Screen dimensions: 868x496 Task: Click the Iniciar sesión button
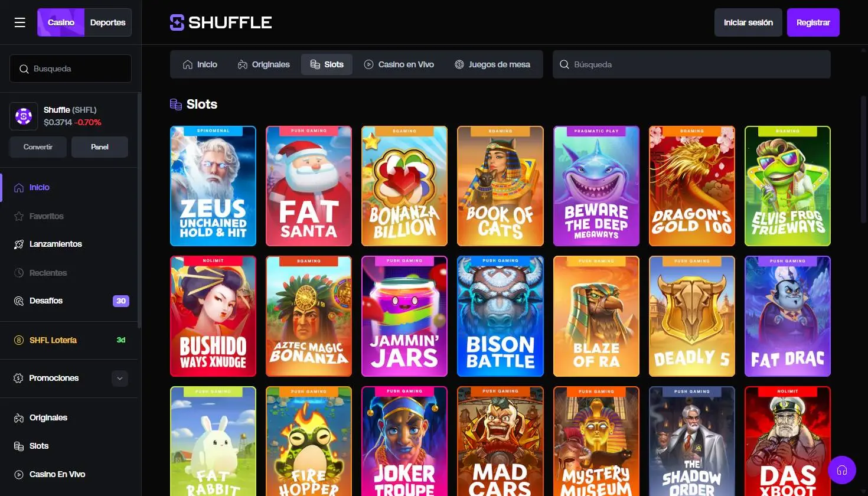tap(748, 22)
